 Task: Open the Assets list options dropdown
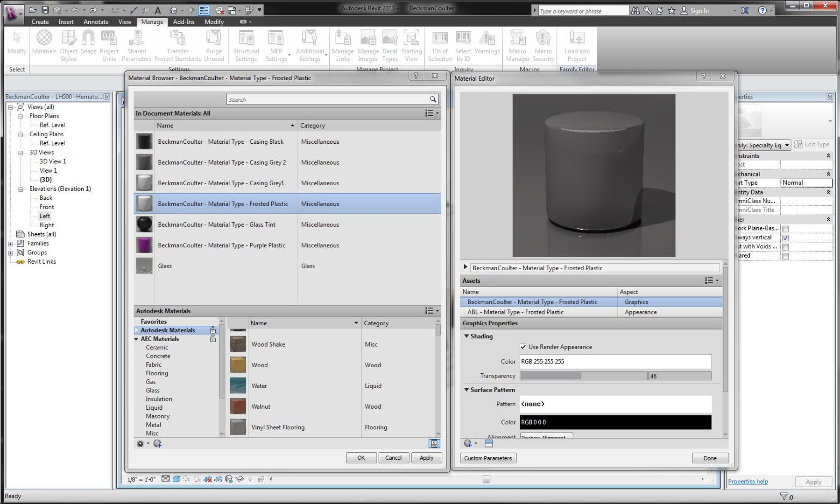[712, 280]
